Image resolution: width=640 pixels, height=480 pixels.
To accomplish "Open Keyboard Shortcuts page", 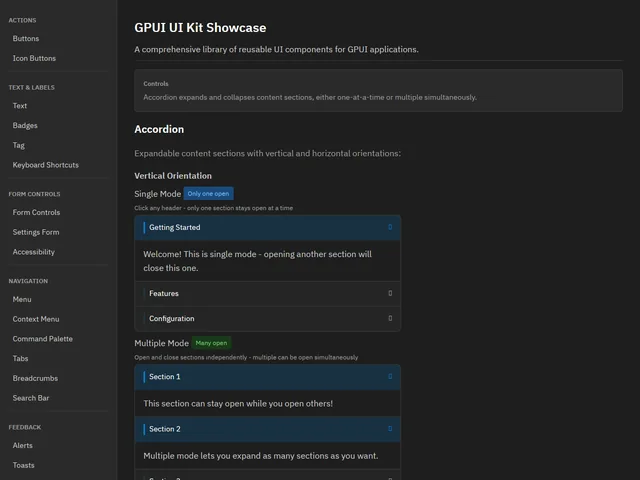I will coord(46,165).
